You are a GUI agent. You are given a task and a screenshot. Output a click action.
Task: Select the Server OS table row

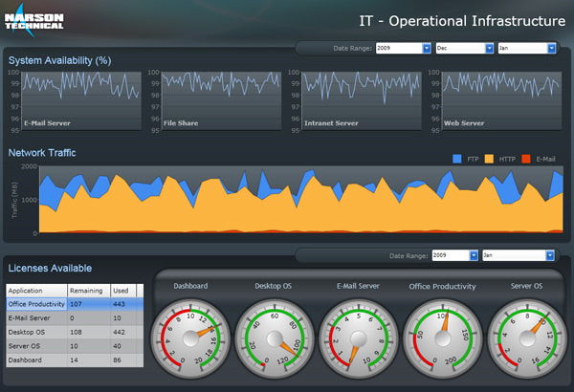[x=38, y=345]
